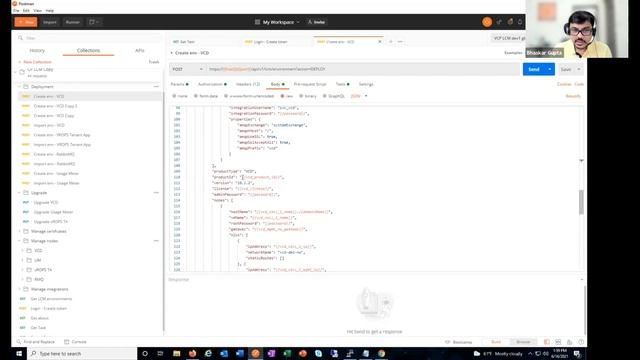This screenshot has height=360, width=640.
Task: Expand the RMQ subfolder
Action: point(22,280)
